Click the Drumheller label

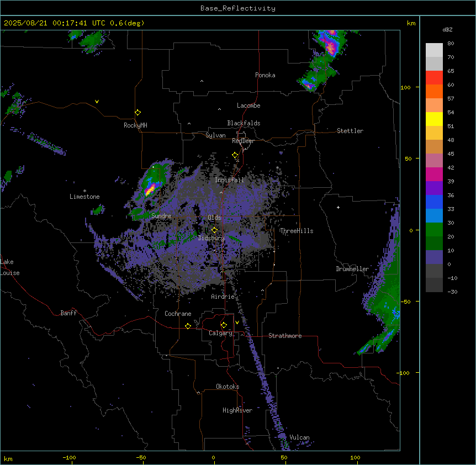pyautogui.click(x=352, y=269)
